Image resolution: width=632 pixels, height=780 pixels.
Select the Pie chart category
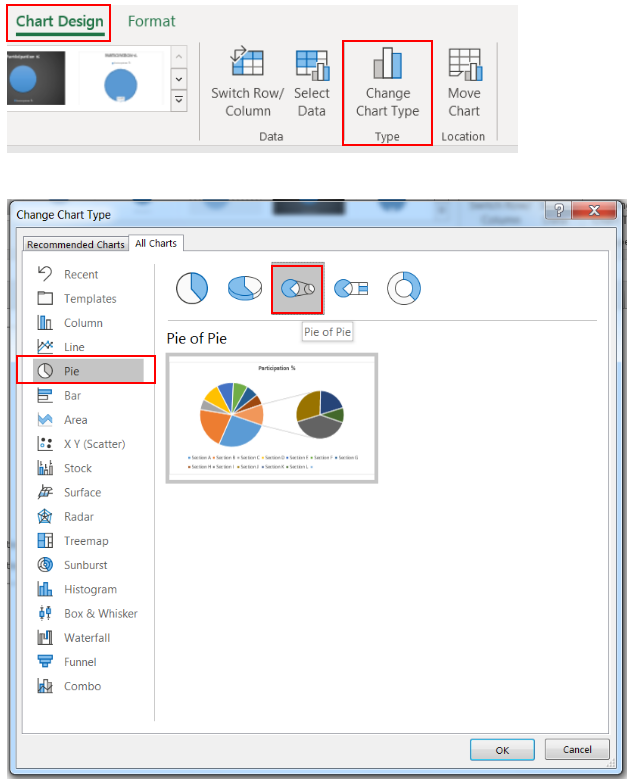[89, 371]
